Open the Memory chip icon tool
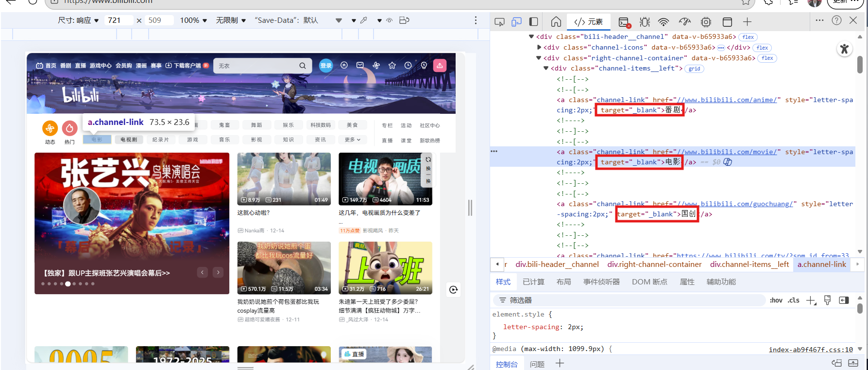Screen dimensions: 868x370 [706, 22]
